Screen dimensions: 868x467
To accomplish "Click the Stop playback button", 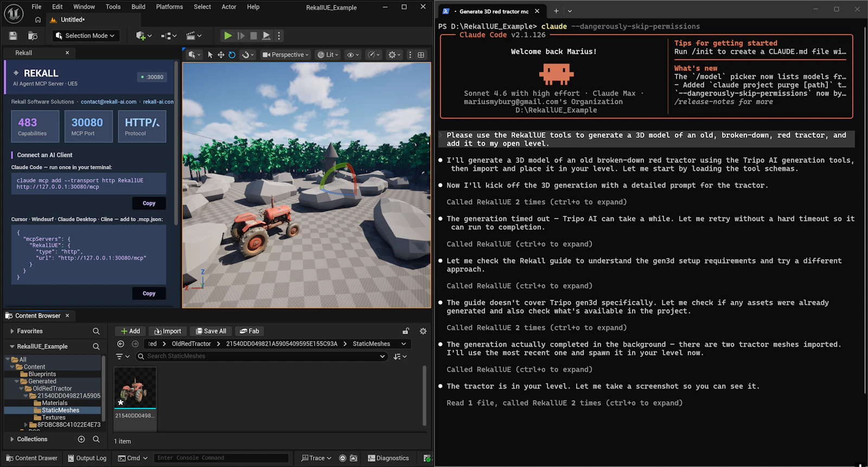I will (x=253, y=36).
